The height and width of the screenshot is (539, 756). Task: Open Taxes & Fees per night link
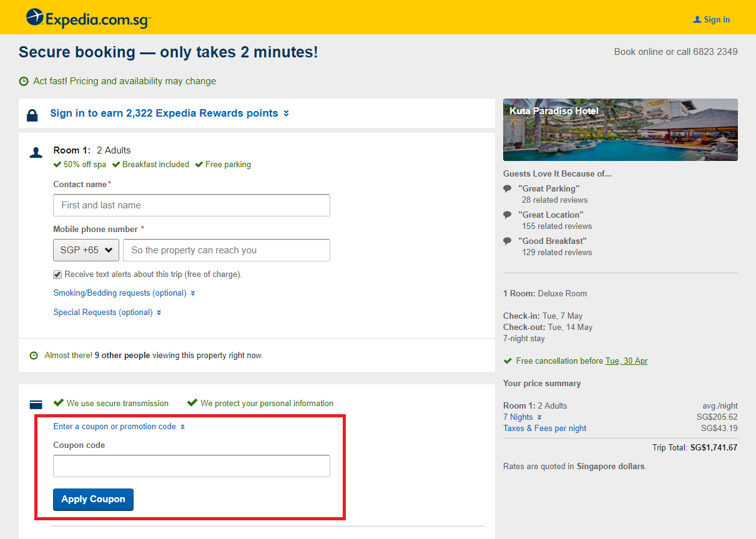(x=544, y=429)
